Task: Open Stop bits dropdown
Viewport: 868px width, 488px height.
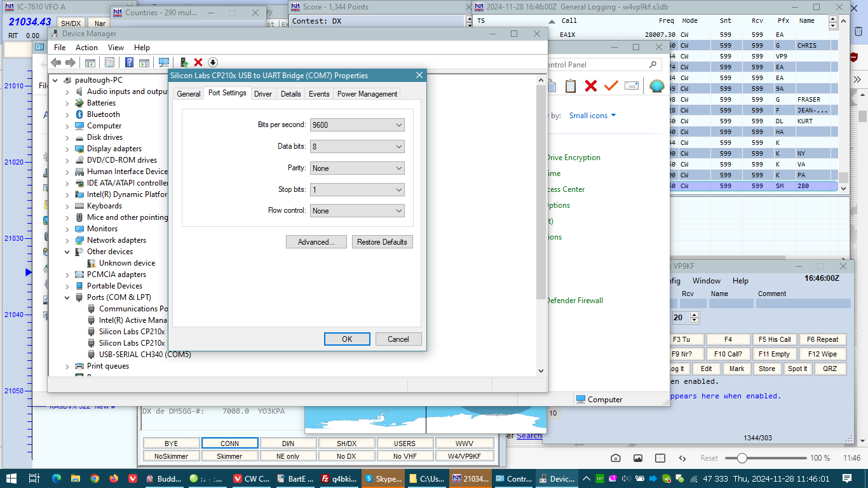Action: click(x=357, y=190)
